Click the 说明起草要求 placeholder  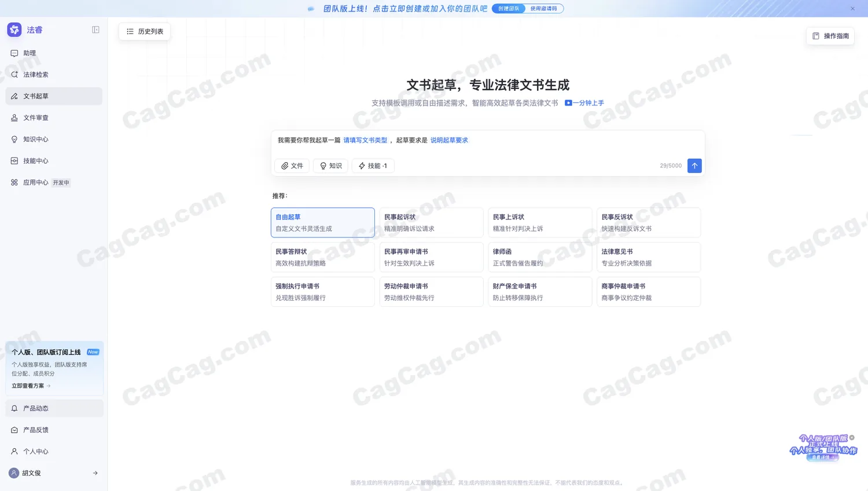(x=449, y=140)
